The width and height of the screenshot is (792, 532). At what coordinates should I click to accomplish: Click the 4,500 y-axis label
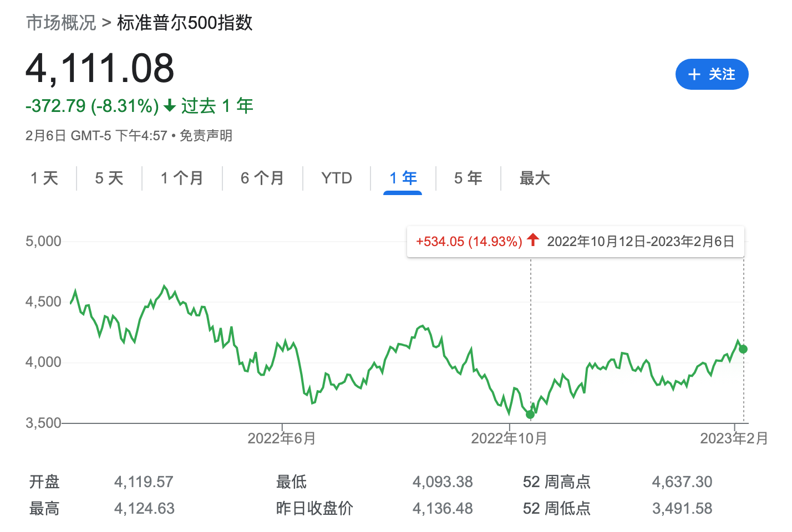click(43, 301)
